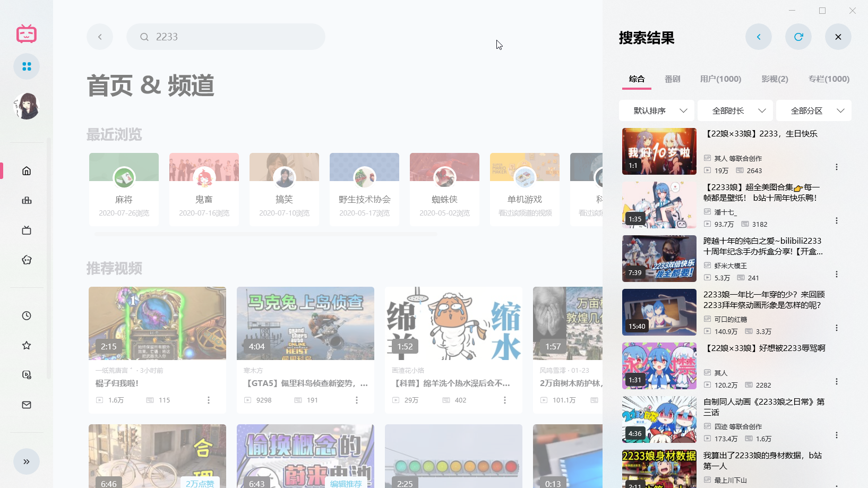Go back in the search results panel
The height and width of the screenshot is (488, 868).
759,37
